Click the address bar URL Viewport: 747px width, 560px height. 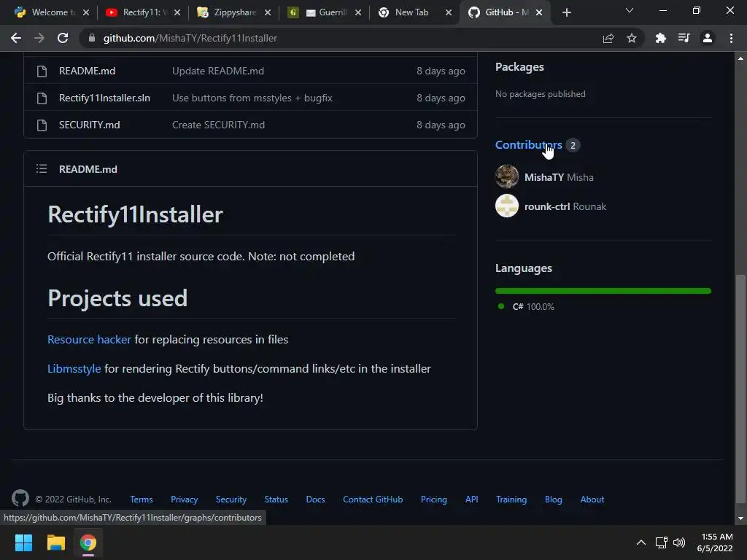190,38
